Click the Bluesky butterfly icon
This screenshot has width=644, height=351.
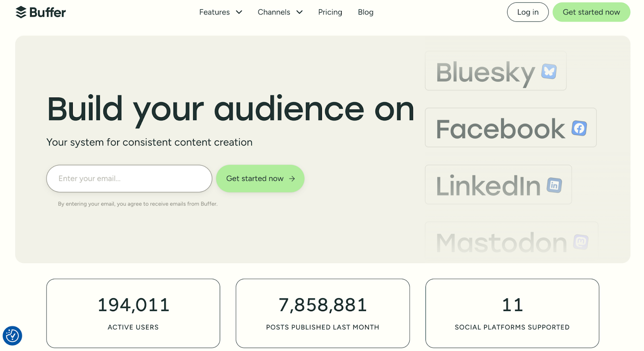pos(549,72)
